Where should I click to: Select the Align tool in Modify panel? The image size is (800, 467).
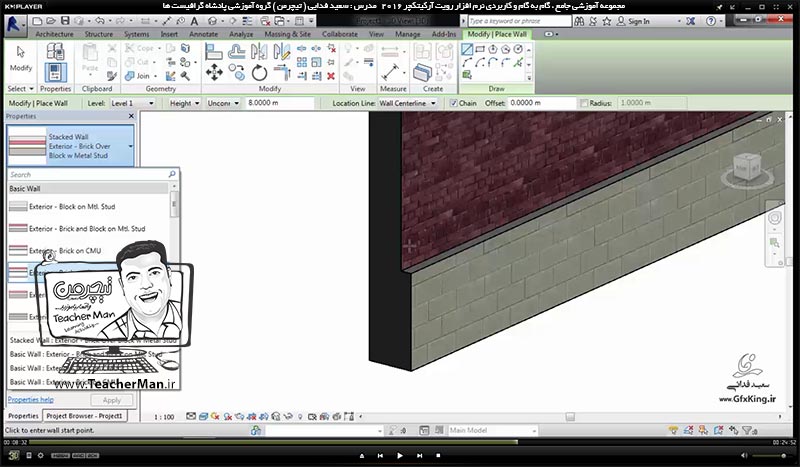click(x=214, y=52)
